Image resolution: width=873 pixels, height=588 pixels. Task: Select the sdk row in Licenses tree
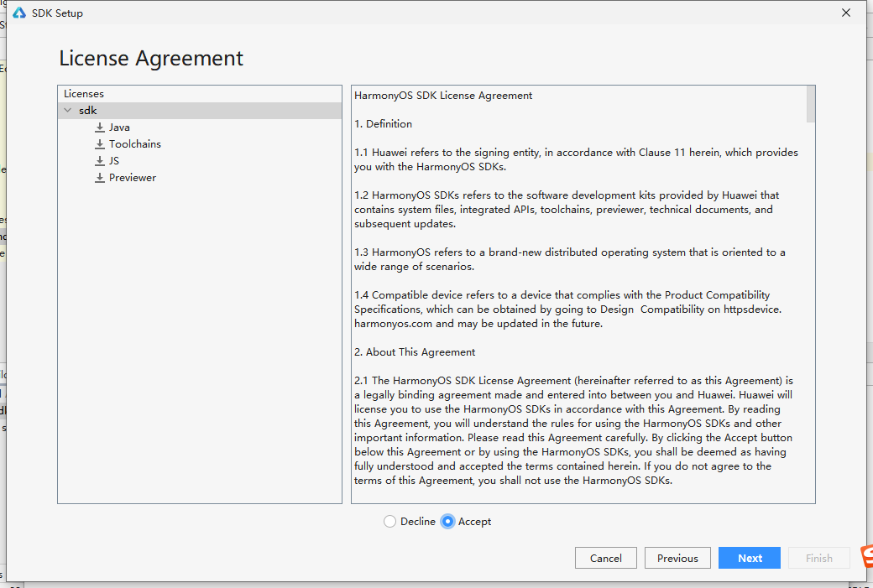point(200,110)
